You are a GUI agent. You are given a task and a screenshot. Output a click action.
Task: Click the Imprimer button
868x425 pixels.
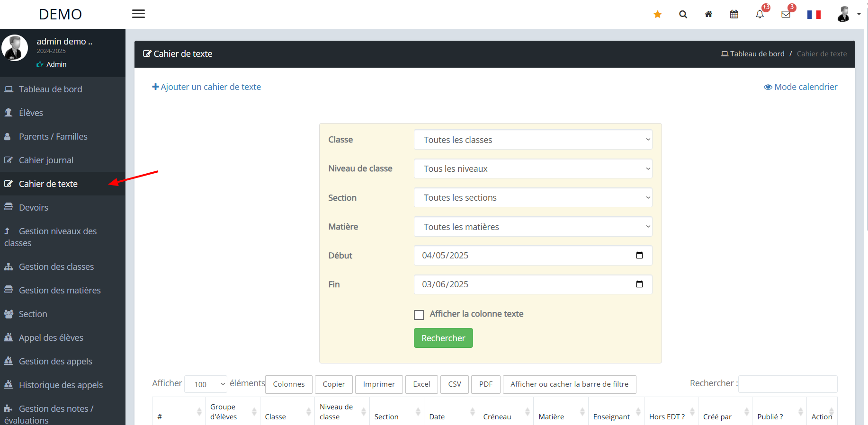point(379,384)
